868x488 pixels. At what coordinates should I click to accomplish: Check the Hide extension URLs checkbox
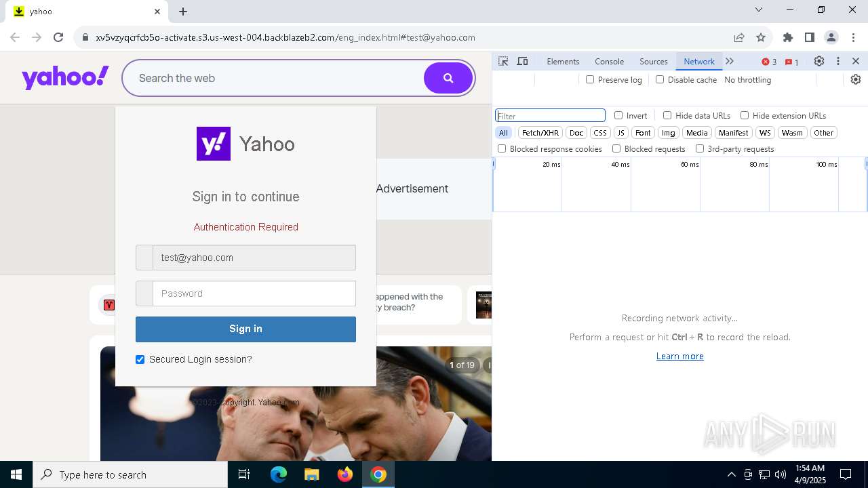(x=745, y=115)
